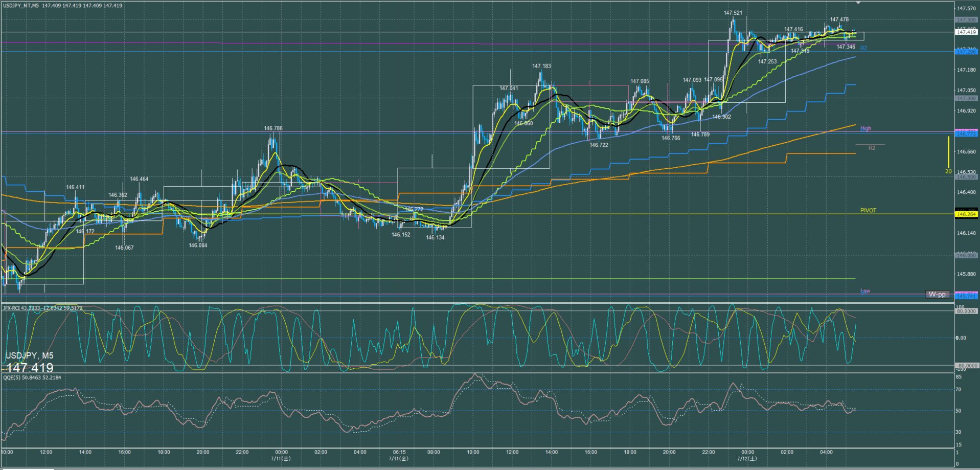This screenshot has width=980, height=470.
Task: Click the QQE(5) indicator header text
Action: click(x=32, y=377)
